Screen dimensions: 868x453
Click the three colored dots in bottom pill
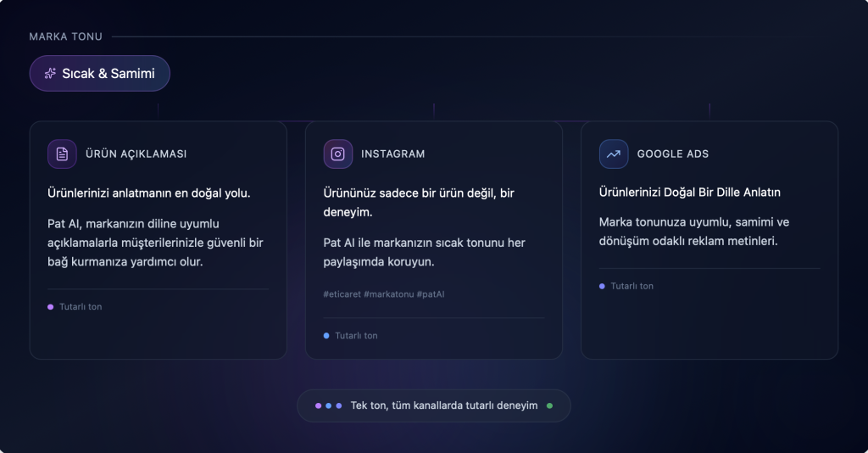click(328, 405)
